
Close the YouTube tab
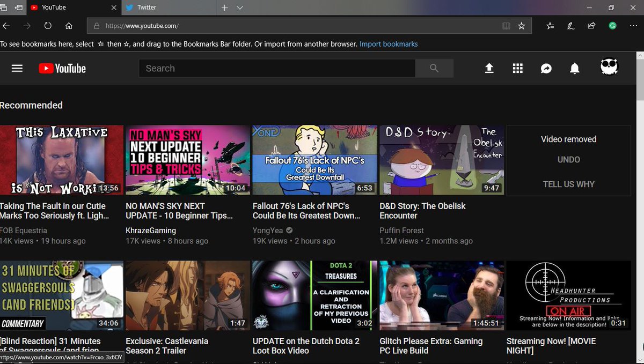114,8
